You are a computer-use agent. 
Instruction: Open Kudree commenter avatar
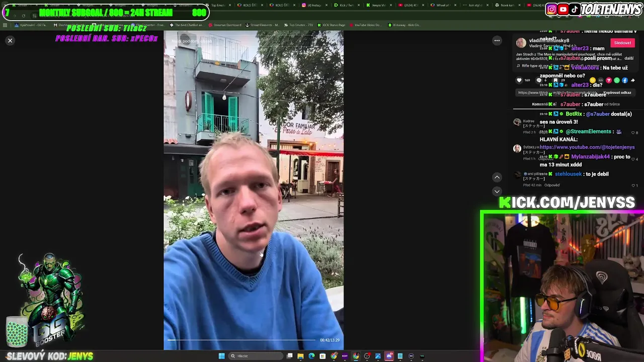517,122
